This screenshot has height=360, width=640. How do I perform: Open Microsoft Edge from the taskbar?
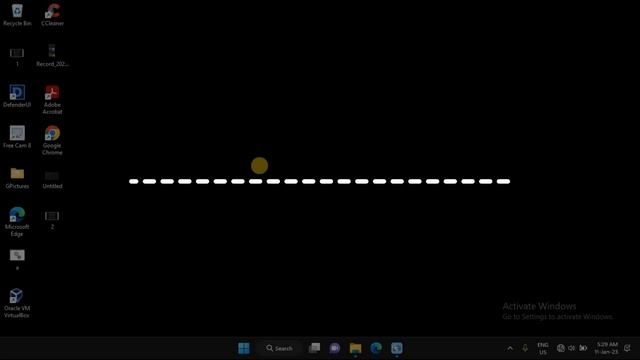click(376, 348)
